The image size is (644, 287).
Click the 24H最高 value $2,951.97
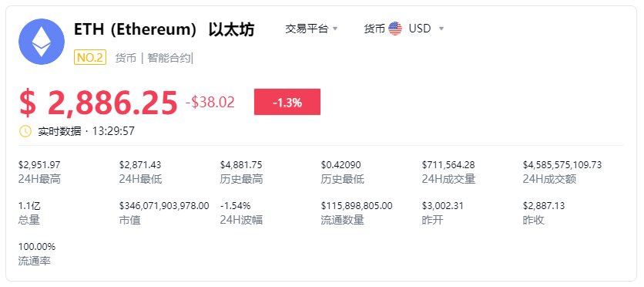pos(39,165)
